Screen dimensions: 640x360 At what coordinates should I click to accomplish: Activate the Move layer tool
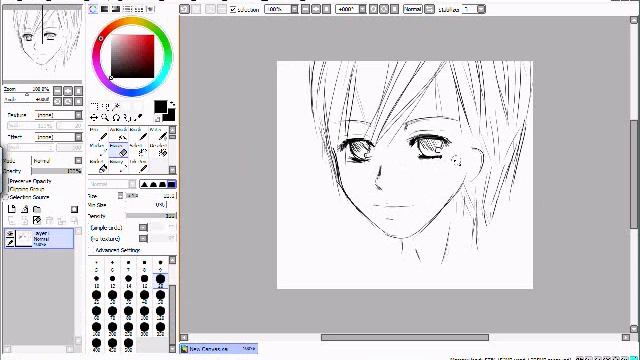pos(94,118)
